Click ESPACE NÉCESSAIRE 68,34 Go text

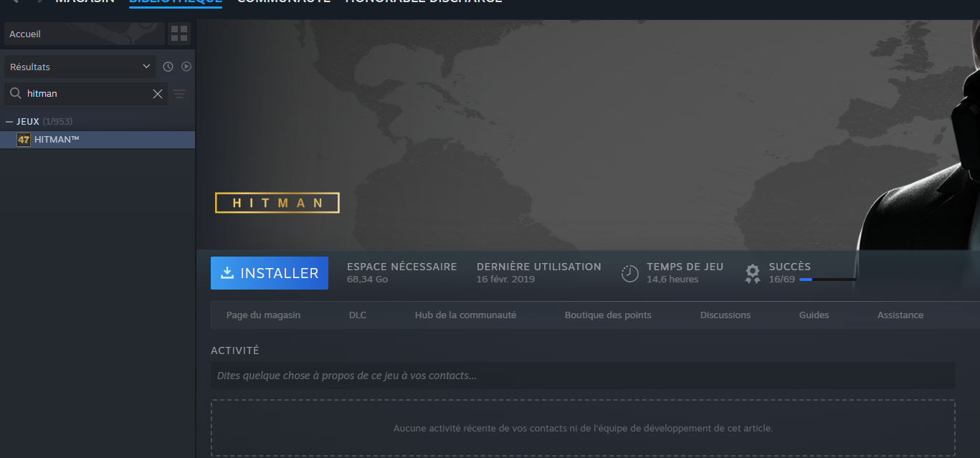pyautogui.click(x=401, y=272)
